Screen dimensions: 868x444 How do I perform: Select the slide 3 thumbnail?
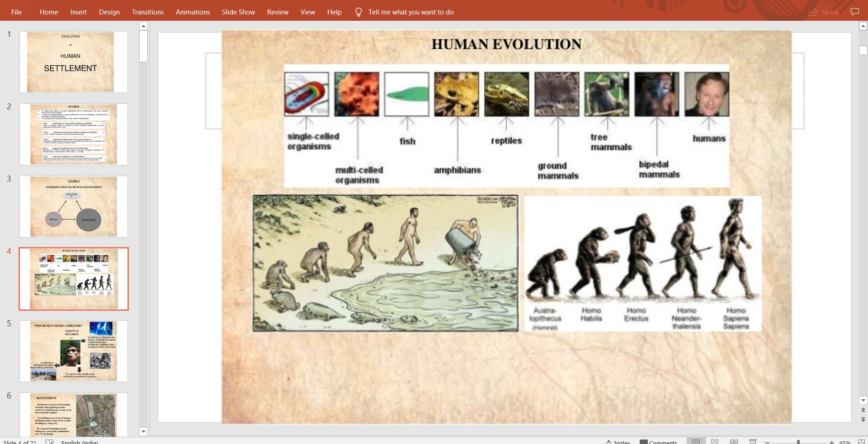pos(74,206)
